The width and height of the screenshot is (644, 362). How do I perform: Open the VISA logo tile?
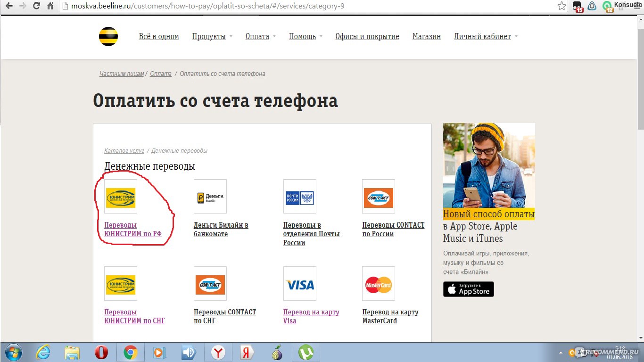pos(300,284)
